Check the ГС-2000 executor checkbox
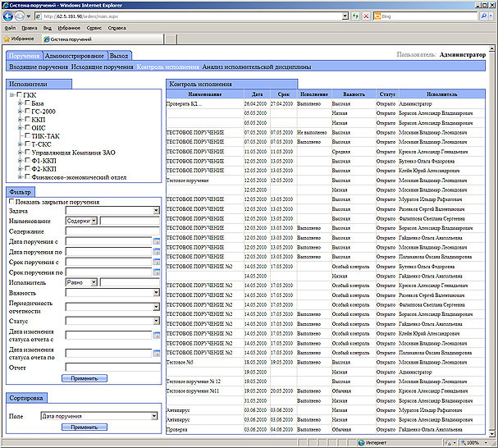The image size is (498, 448). click(27, 112)
